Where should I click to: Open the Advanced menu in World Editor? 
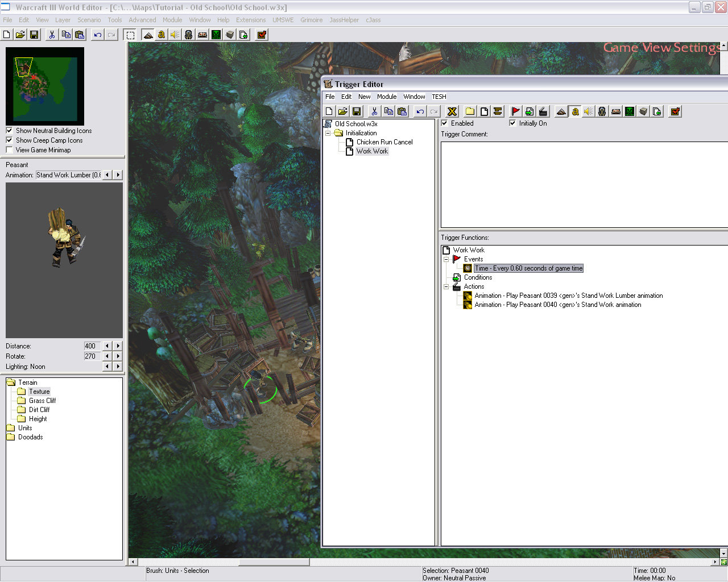coord(142,20)
